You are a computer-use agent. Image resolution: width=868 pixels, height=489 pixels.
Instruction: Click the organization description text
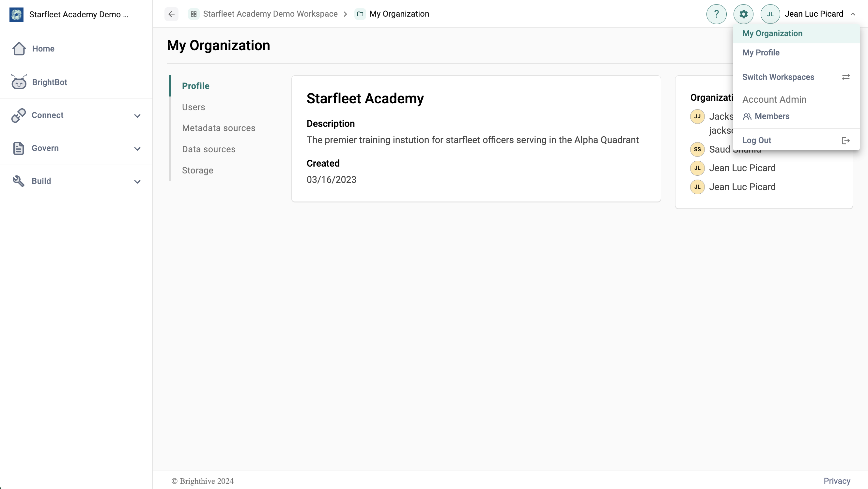[x=473, y=140]
